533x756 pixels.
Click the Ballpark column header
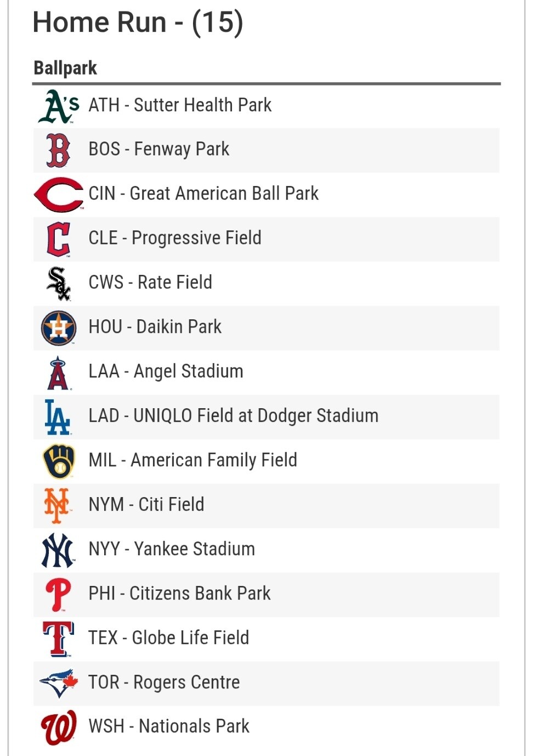[65, 68]
